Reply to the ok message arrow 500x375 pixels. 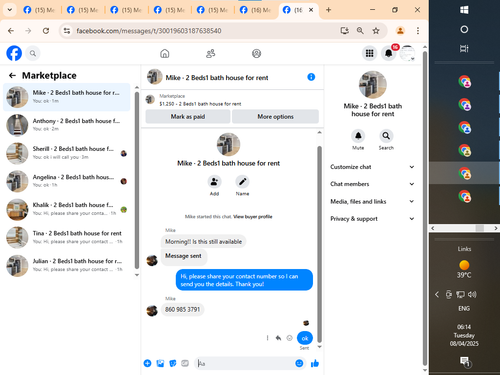(x=278, y=338)
